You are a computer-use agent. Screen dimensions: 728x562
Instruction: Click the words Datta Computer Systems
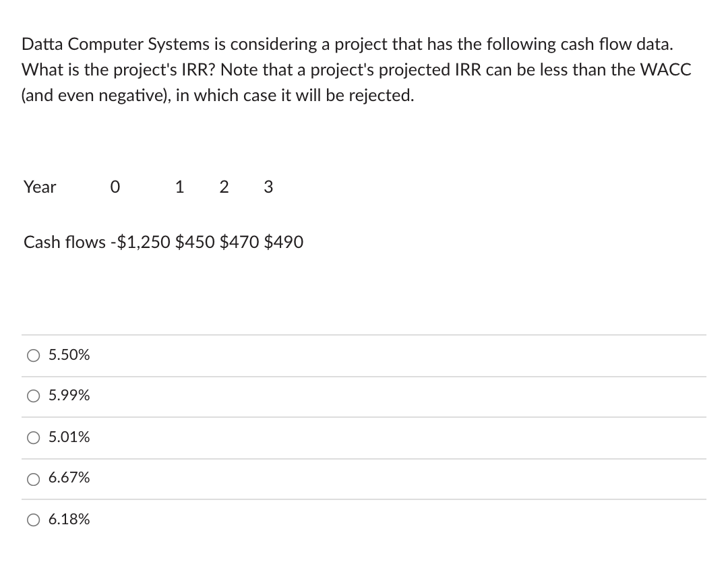116,44
